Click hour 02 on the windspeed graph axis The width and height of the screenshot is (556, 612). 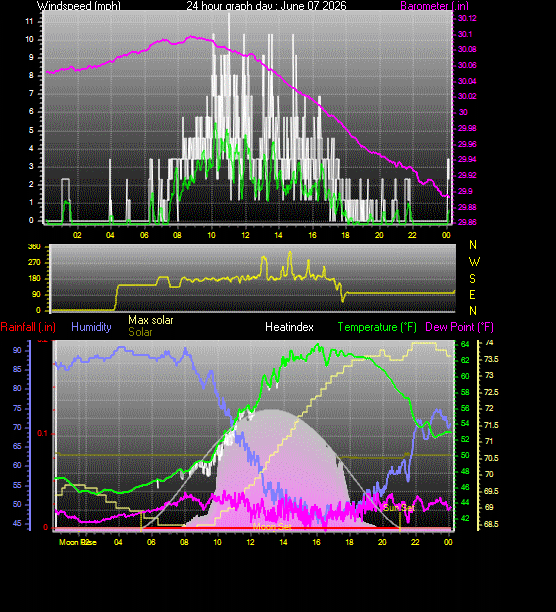pyautogui.click(x=77, y=235)
